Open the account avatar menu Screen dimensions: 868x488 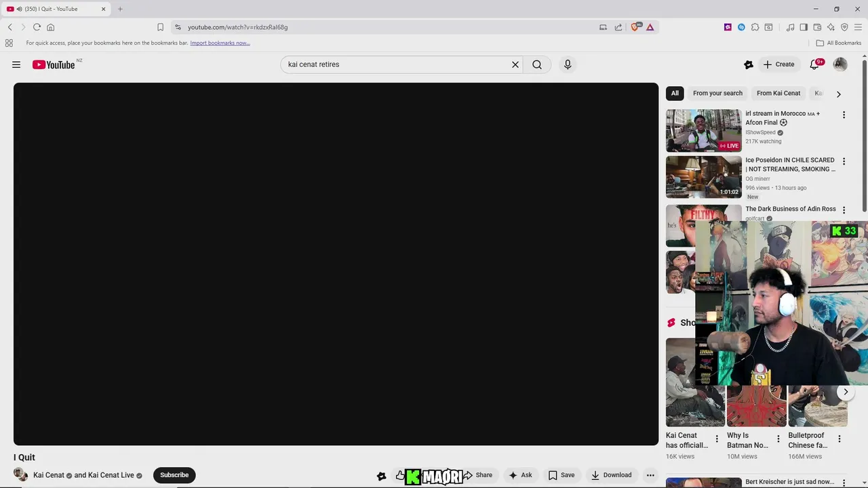point(840,64)
